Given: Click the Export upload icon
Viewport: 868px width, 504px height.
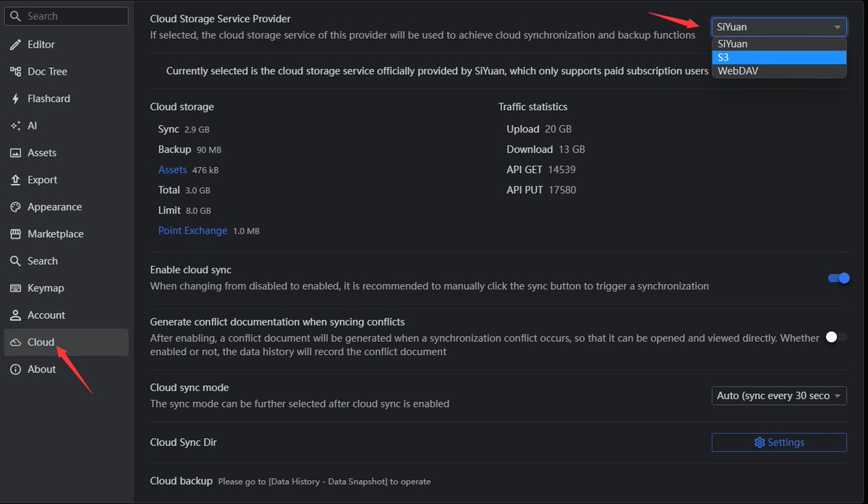Looking at the screenshot, I should (14, 180).
